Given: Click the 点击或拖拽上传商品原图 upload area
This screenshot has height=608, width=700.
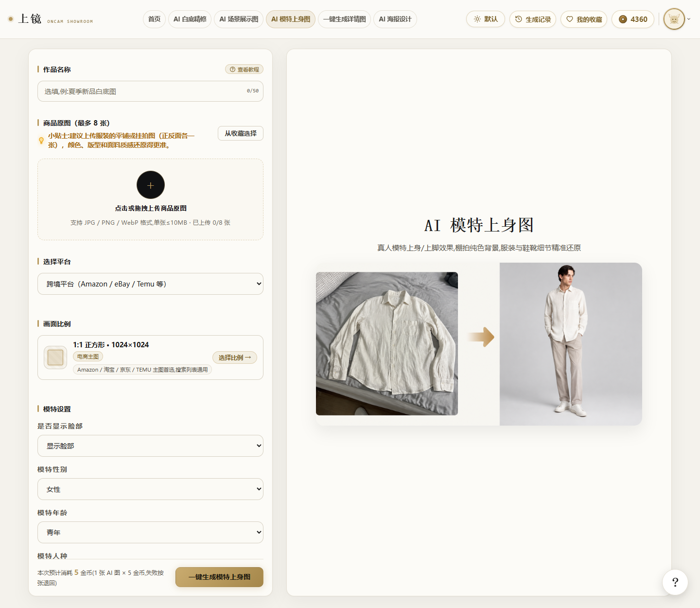Looking at the screenshot, I should 150,199.
